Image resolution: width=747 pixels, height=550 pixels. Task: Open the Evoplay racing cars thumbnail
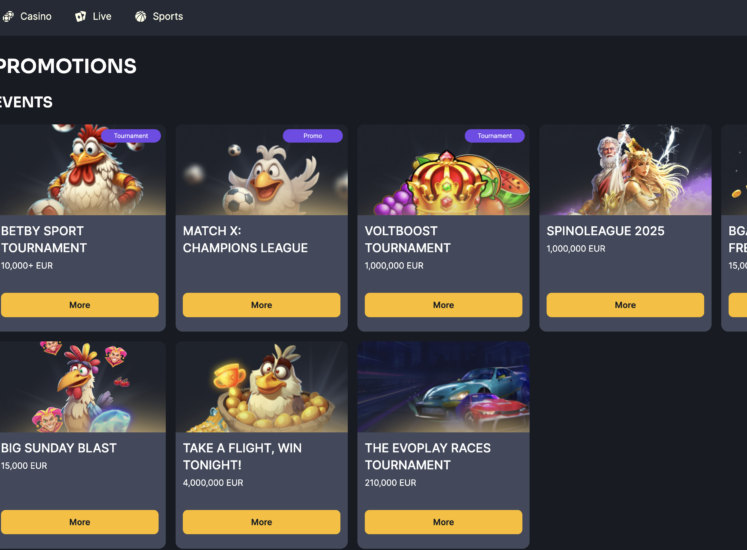point(444,387)
